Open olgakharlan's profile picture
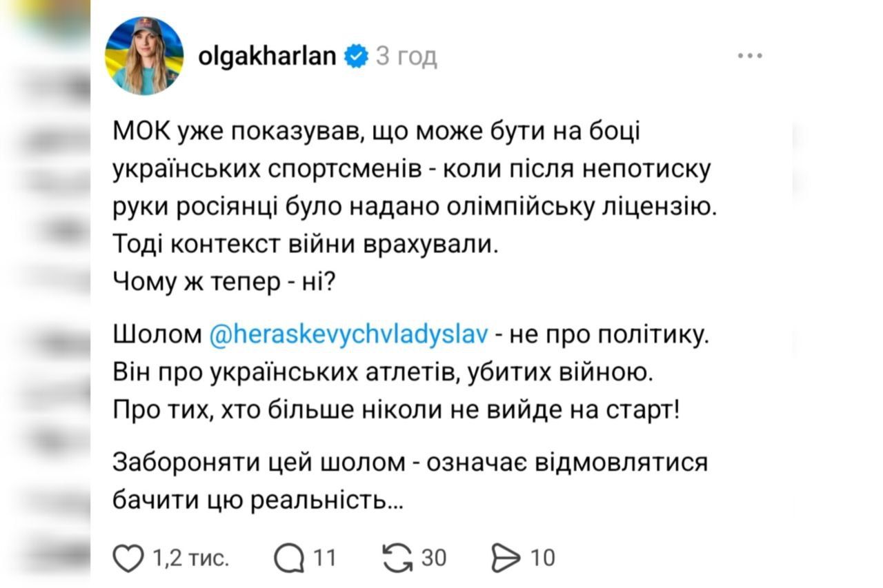 pos(144,56)
